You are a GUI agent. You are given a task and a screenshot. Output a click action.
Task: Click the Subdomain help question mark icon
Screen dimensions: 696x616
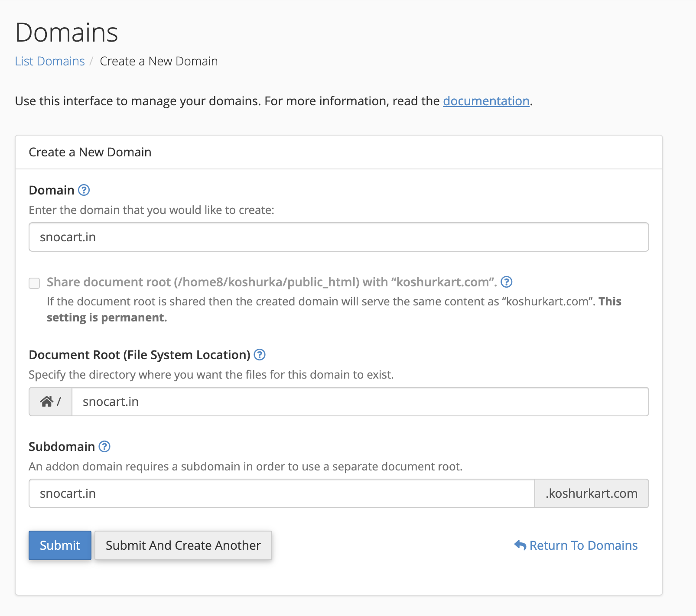(x=104, y=447)
